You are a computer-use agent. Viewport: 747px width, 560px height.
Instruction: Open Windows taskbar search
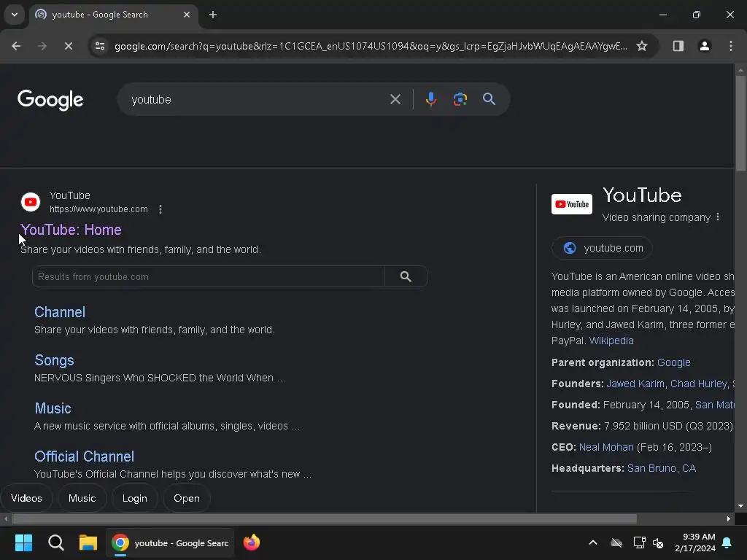(55, 542)
